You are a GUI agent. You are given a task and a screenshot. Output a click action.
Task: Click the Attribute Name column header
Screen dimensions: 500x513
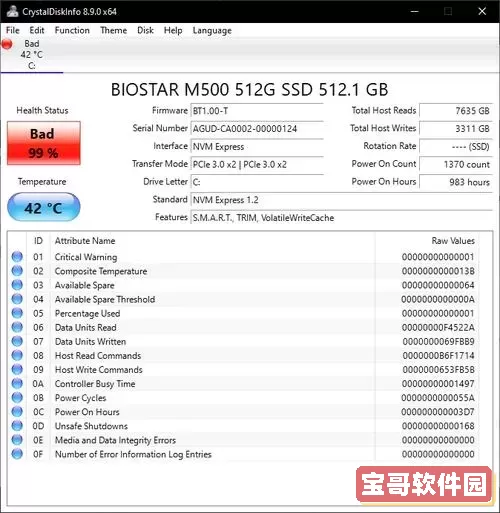click(85, 241)
